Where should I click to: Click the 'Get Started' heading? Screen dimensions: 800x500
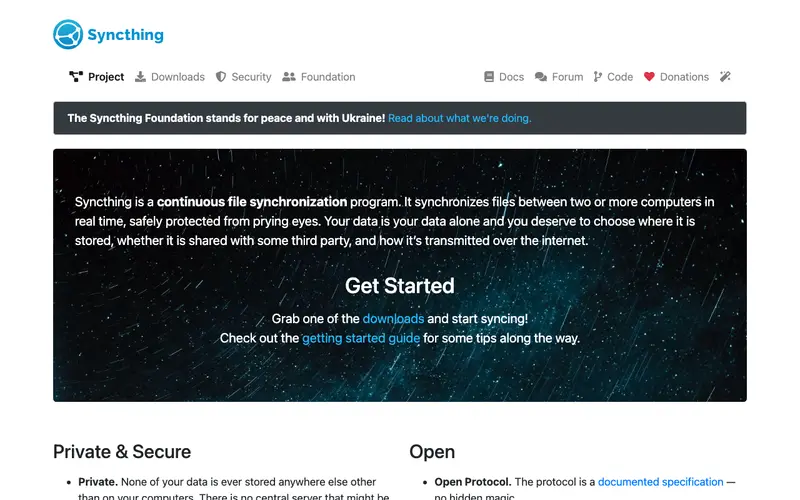point(399,286)
